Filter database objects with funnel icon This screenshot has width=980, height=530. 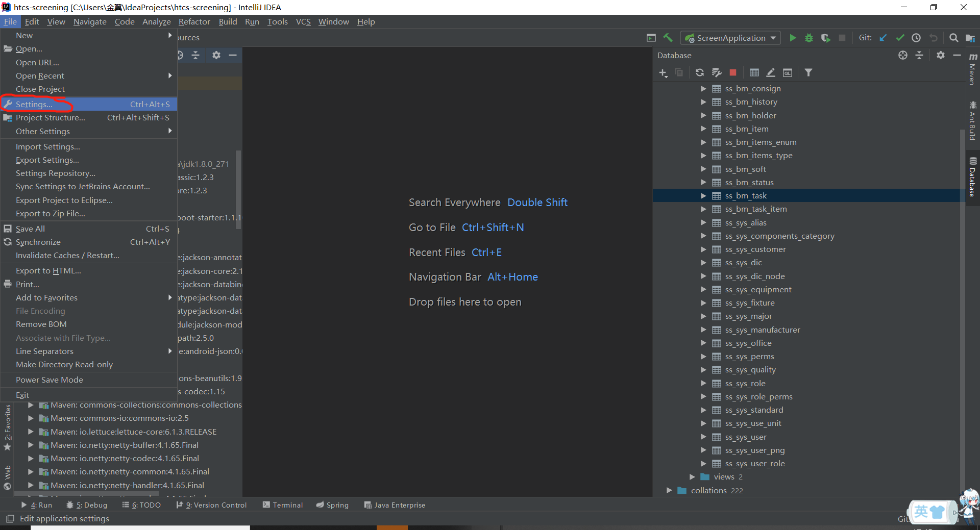pos(808,73)
